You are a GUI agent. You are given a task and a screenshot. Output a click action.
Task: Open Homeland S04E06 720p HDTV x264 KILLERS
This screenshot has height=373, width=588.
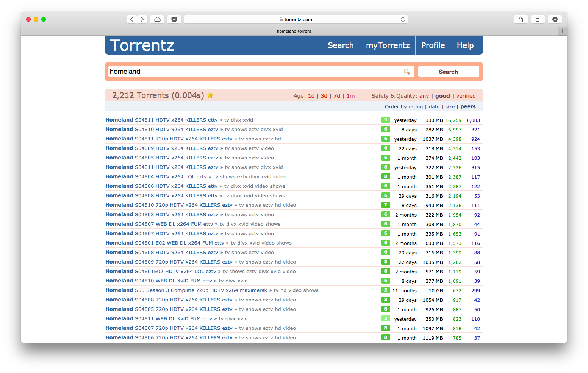point(169,337)
